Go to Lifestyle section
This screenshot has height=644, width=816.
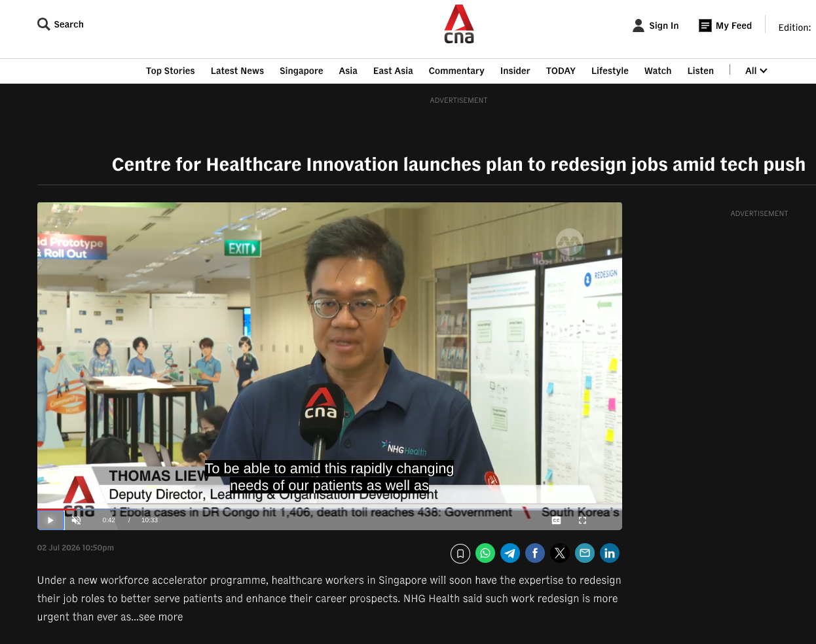pyautogui.click(x=610, y=71)
